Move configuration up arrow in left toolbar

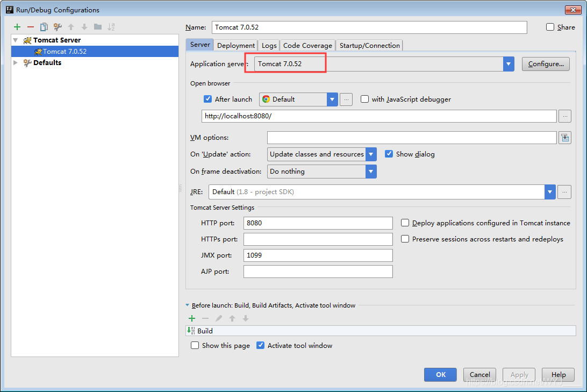click(71, 27)
